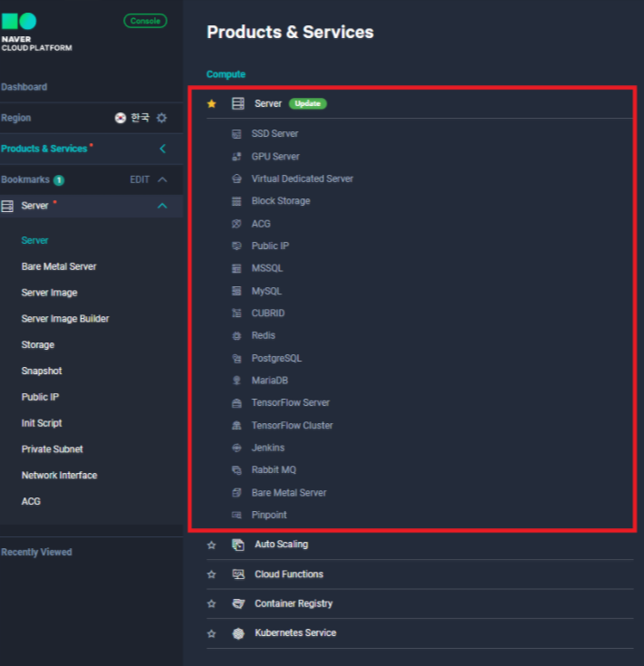The width and height of the screenshot is (644, 666).
Task: Open Storage in sidebar
Action: pyautogui.click(x=38, y=345)
